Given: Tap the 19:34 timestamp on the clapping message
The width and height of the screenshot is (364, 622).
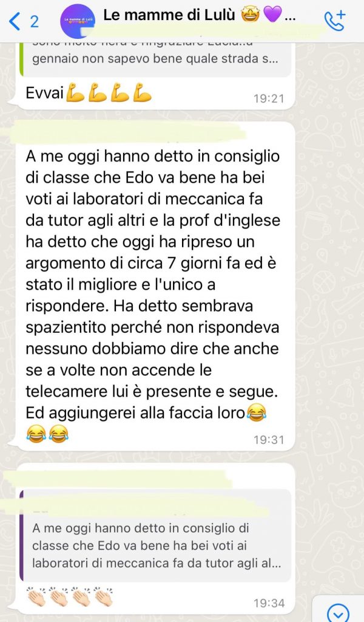Looking at the screenshot, I should click(x=269, y=603).
